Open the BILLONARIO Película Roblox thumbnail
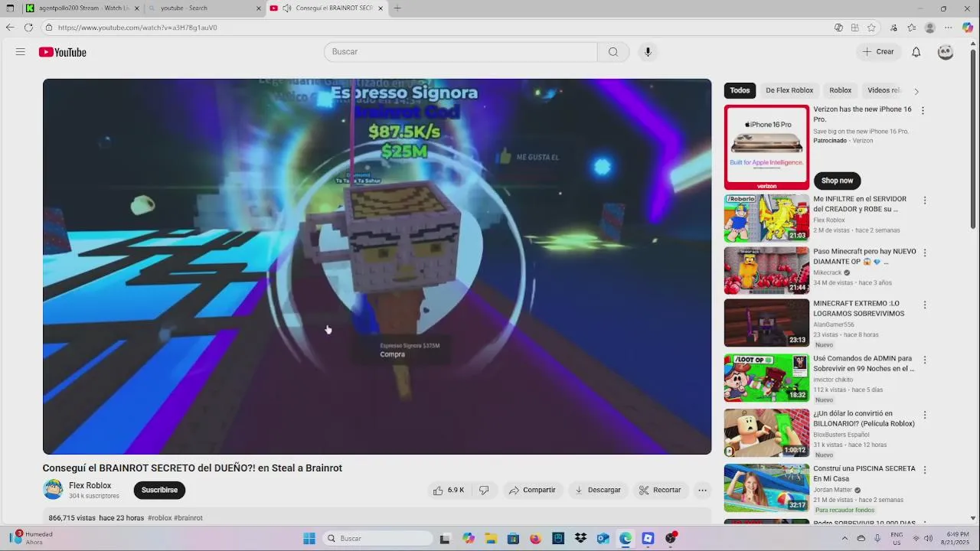Viewport: 980px width, 551px height. point(766,432)
